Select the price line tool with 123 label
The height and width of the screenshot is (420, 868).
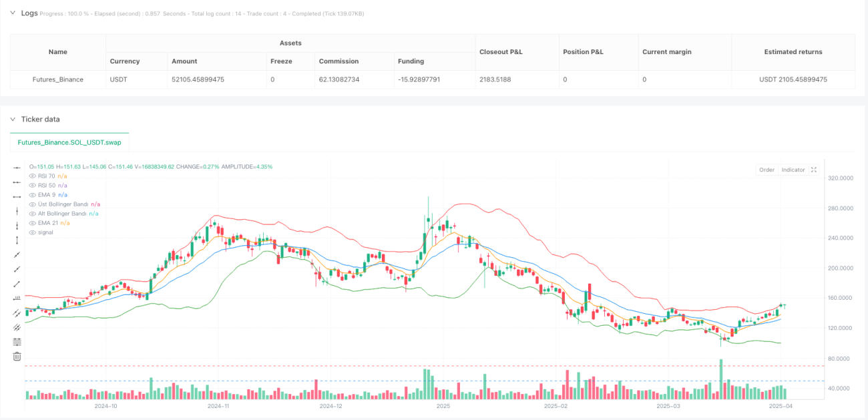[x=17, y=298]
